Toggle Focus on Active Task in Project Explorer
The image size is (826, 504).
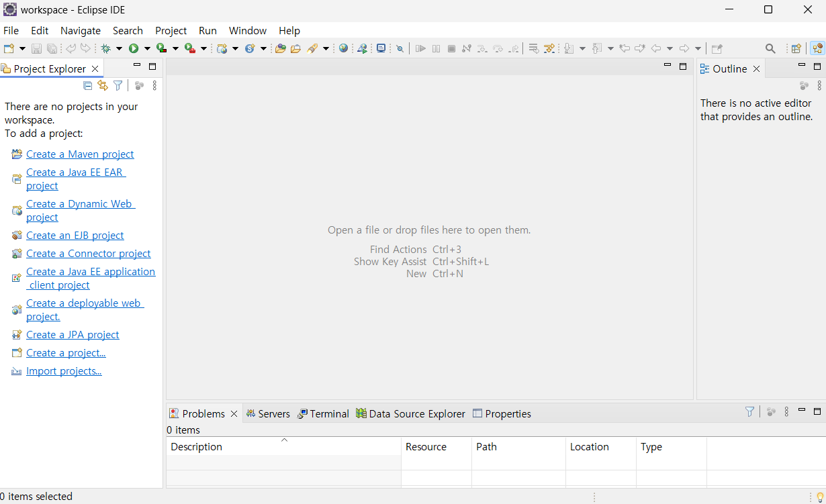coord(139,85)
